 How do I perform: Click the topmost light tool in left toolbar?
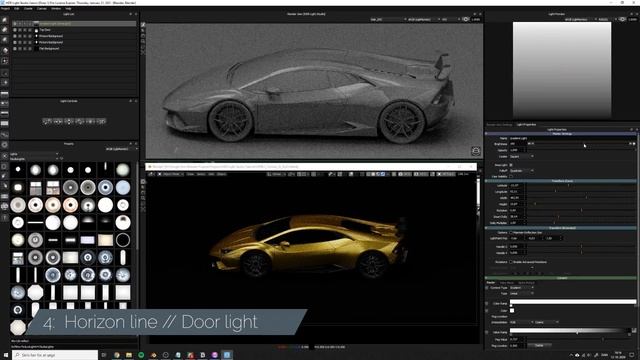[4, 20]
